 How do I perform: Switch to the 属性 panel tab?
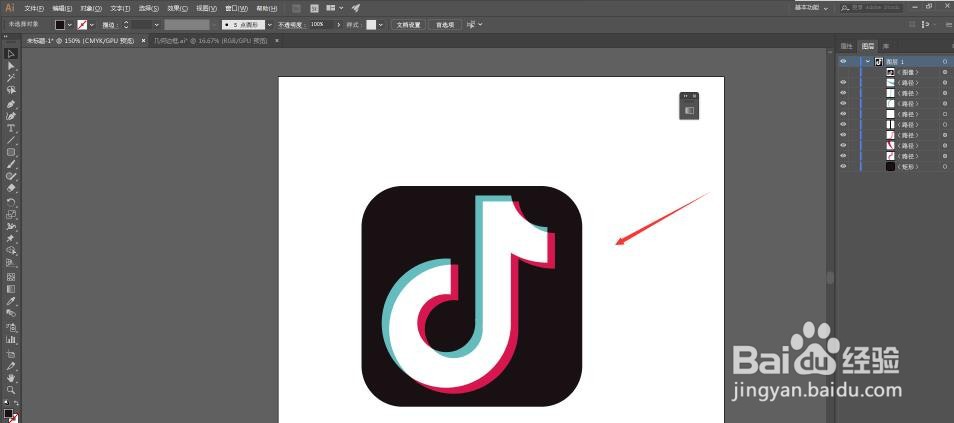pyautogui.click(x=846, y=46)
